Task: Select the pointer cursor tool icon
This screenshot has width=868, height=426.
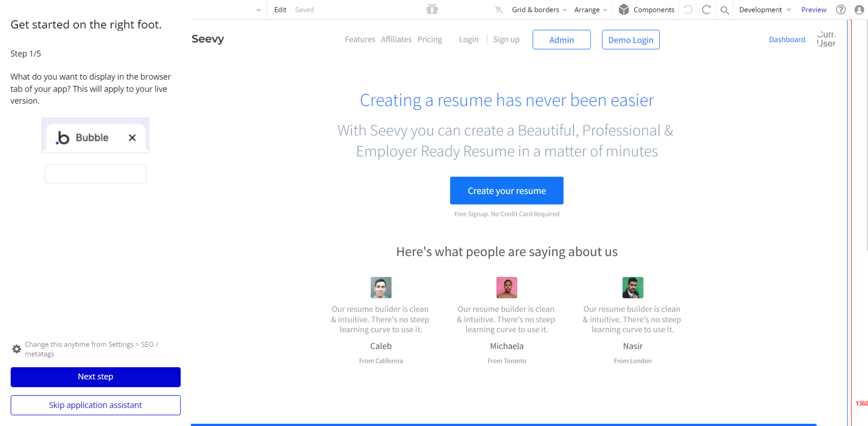Action: click(499, 10)
